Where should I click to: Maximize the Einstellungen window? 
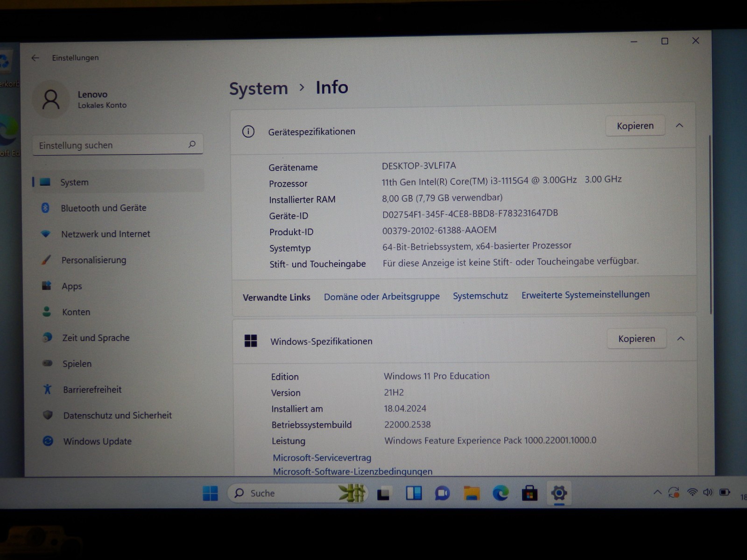pyautogui.click(x=665, y=41)
